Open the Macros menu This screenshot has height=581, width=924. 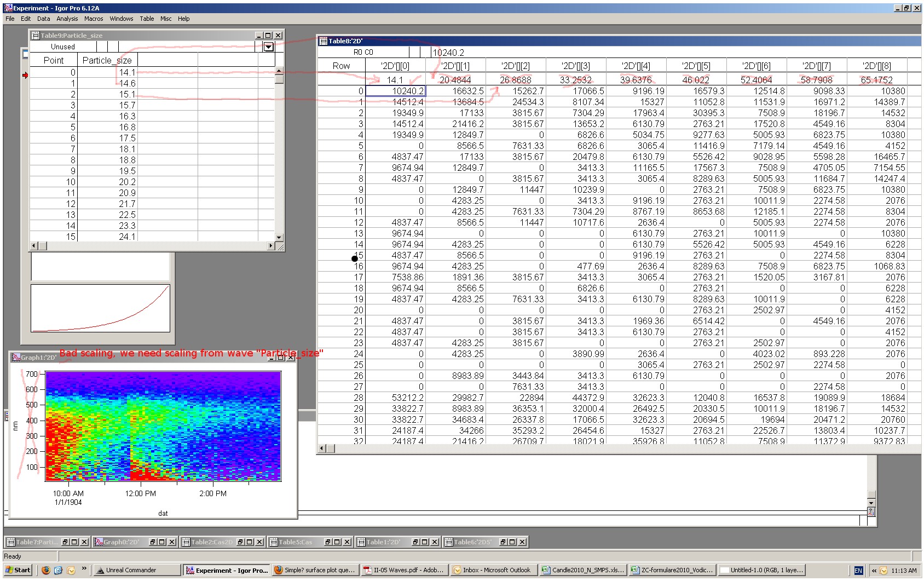click(94, 19)
